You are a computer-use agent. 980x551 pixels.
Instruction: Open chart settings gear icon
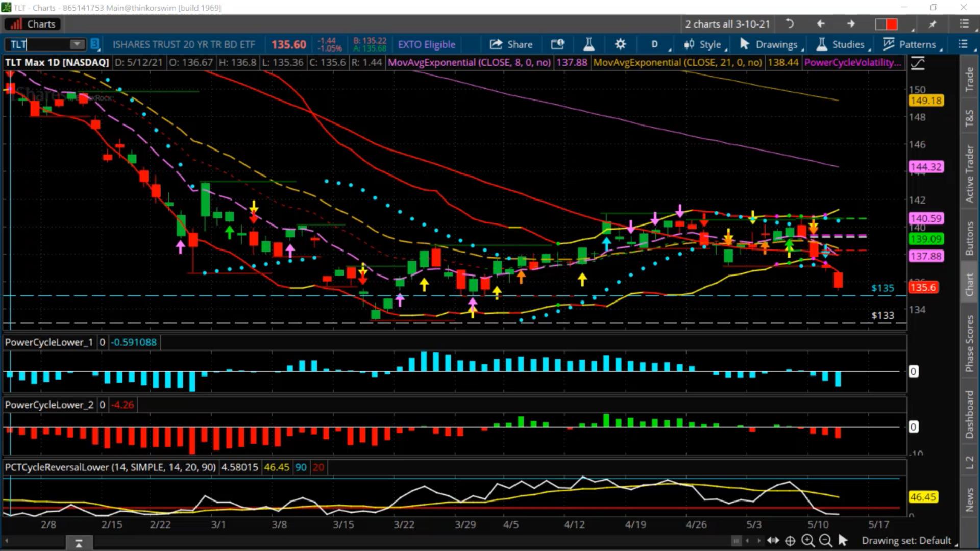click(x=620, y=44)
